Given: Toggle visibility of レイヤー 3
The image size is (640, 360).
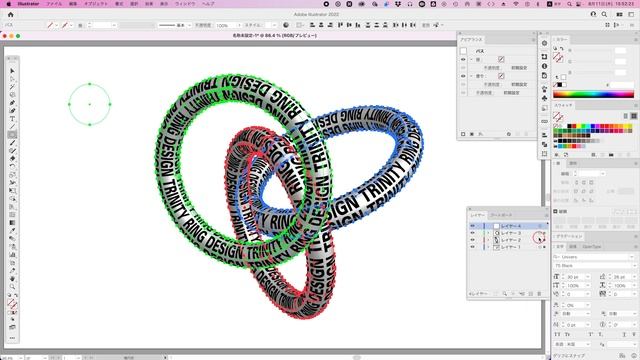Looking at the screenshot, I should [x=473, y=233].
